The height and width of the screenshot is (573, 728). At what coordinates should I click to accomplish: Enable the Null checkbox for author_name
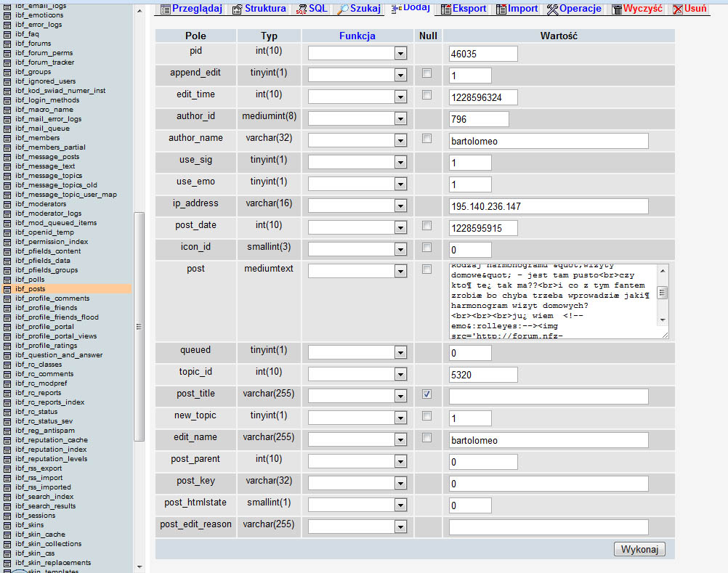(x=426, y=139)
